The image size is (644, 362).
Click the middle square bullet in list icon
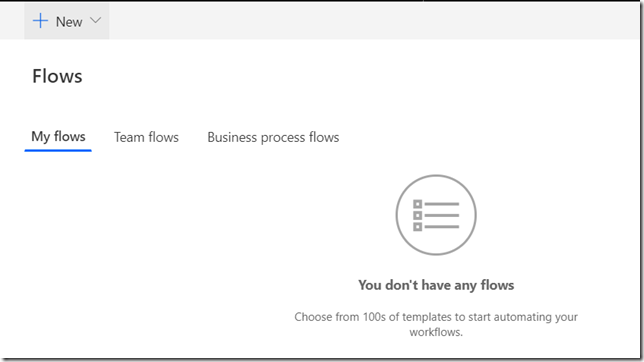click(x=418, y=215)
